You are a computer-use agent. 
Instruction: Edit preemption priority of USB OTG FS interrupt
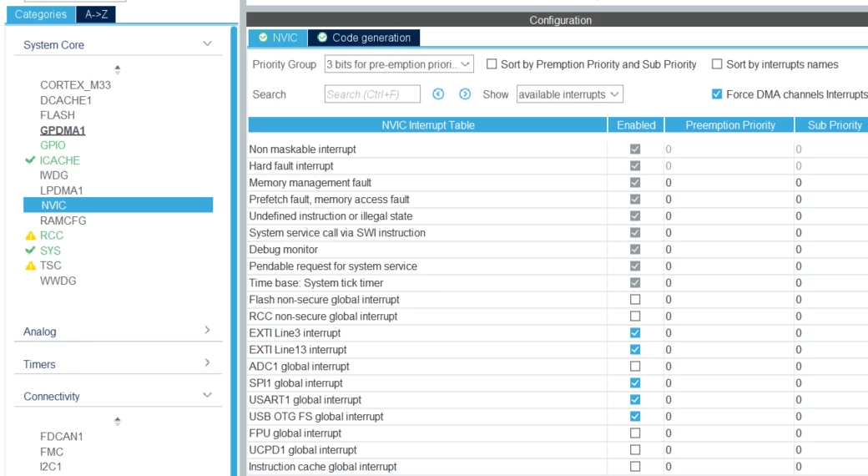[729, 416]
